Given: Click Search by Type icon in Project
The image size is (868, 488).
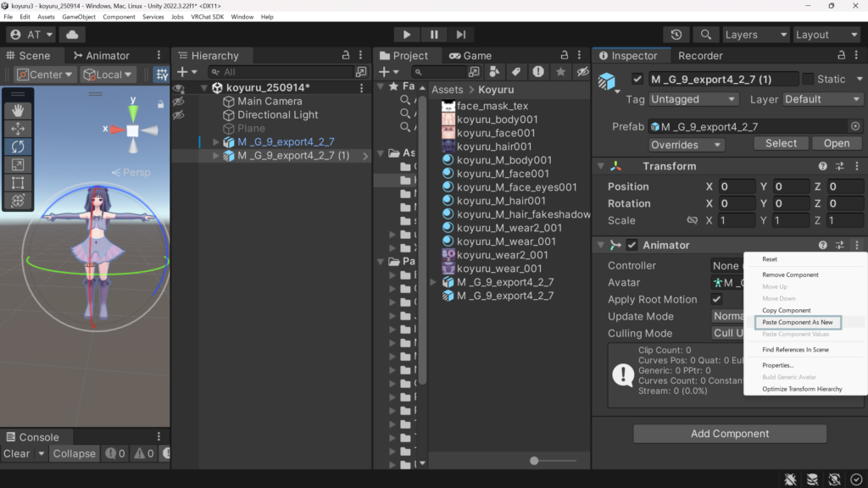Looking at the screenshot, I should (x=494, y=72).
